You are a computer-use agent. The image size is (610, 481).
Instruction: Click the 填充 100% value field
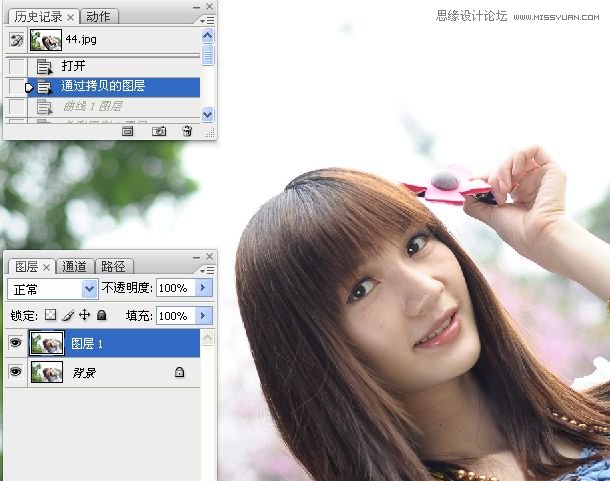click(176, 316)
